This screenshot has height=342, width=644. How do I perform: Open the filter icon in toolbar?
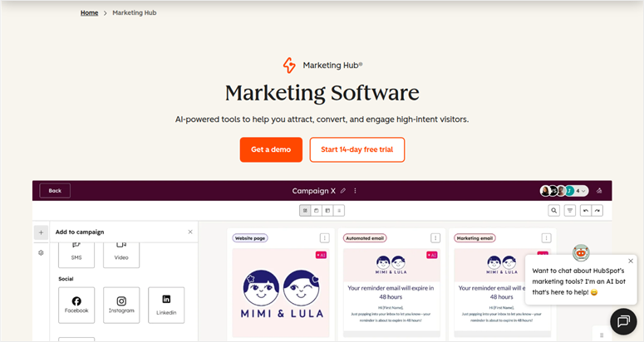tap(570, 210)
